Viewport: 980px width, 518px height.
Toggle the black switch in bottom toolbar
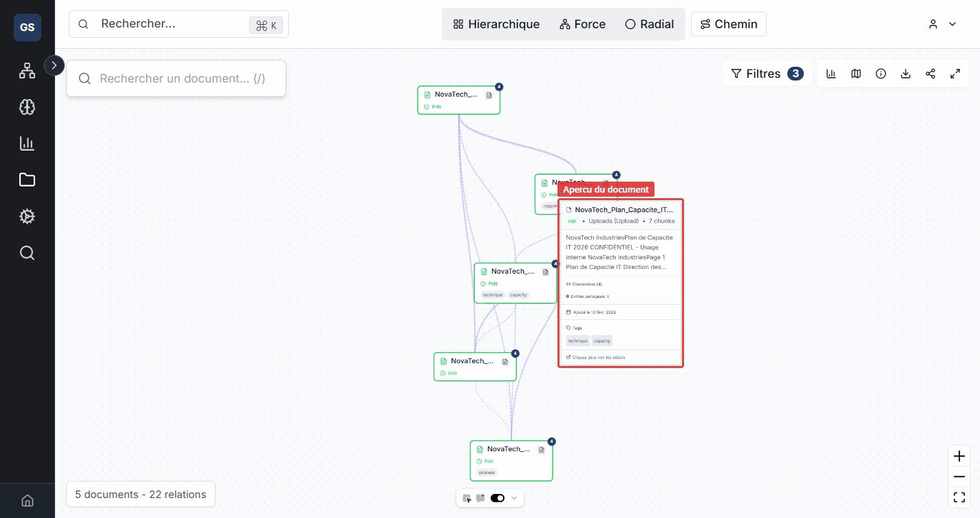pos(498,498)
